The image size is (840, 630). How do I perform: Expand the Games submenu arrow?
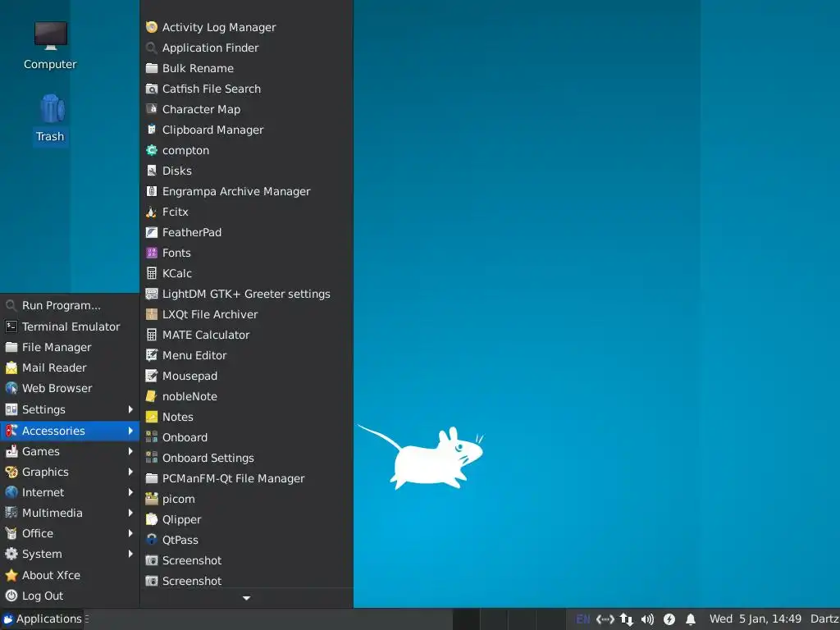pos(130,452)
